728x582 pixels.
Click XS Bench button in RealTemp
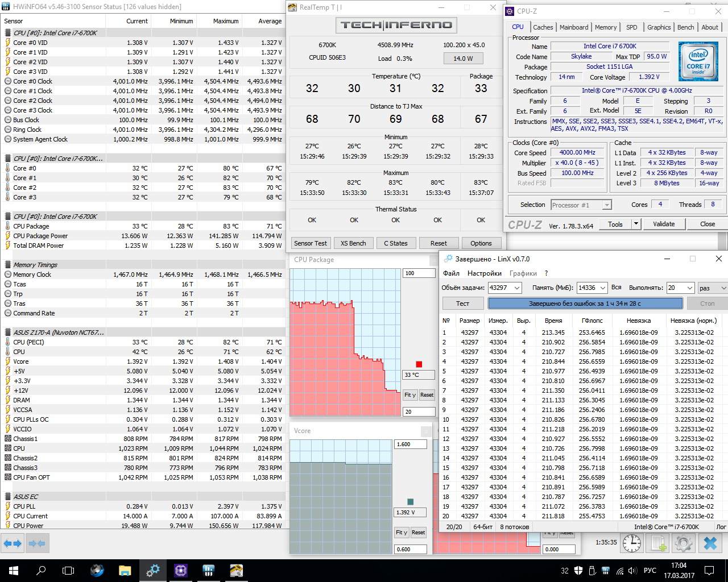pyautogui.click(x=353, y=243)
